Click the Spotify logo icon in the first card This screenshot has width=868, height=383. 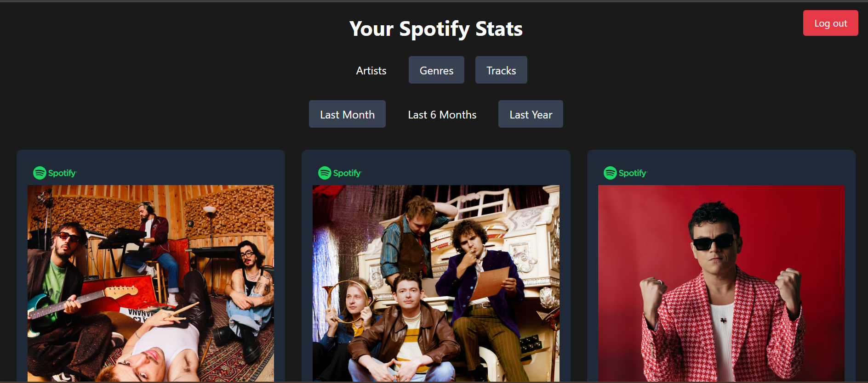coord(40,173)
